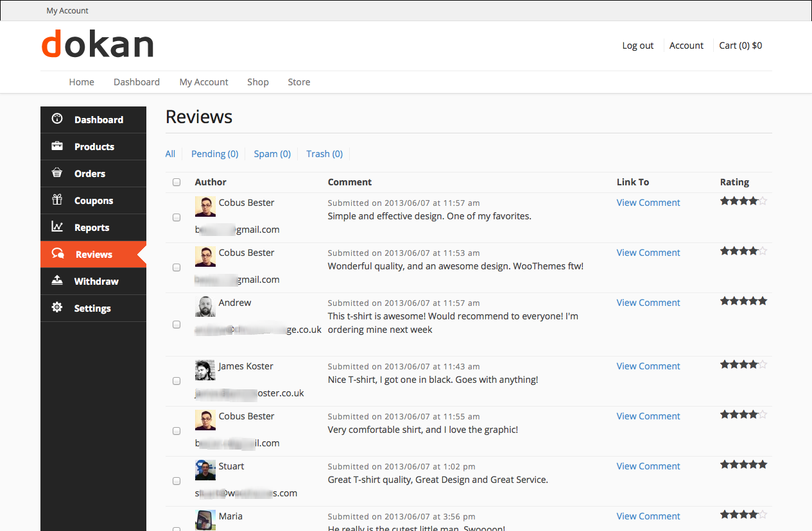The image size is (812, 531).
Task: Click the Dashboard gauge icon in sidebar
Action: [x=57, y=119]
